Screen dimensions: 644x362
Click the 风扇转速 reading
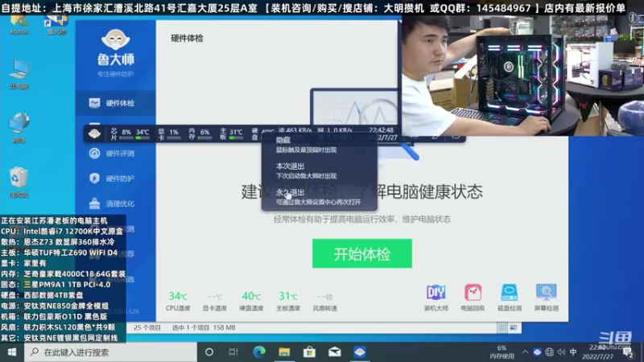coord(325,301)
